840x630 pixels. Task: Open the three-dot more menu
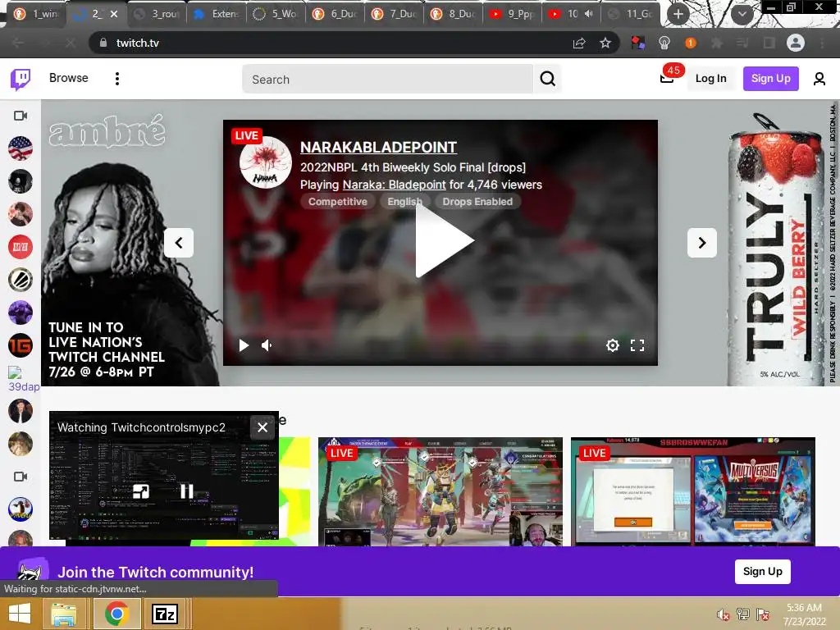117,79
